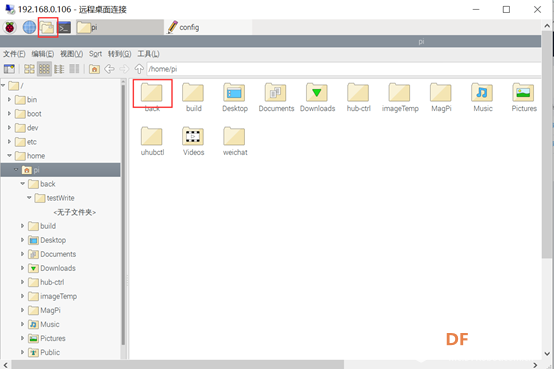554x369 pixels.
Task: Expand the bin tree node
Action: pos(10,100)
